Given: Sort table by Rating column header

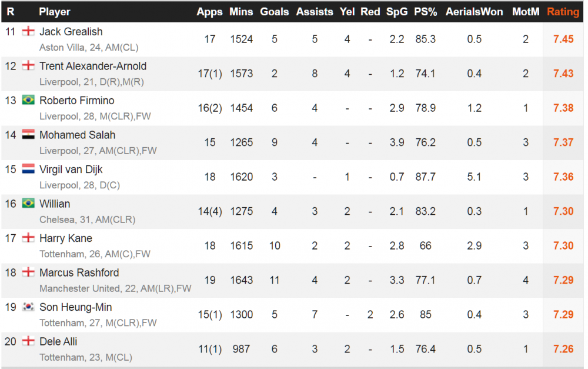Looking at the screenshot, I should pos(563,12).
